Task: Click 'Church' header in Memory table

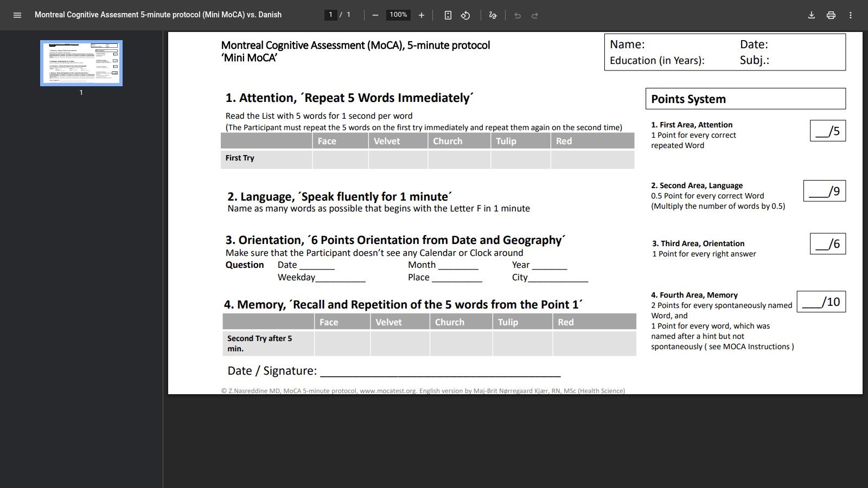Action: point(450,322)
